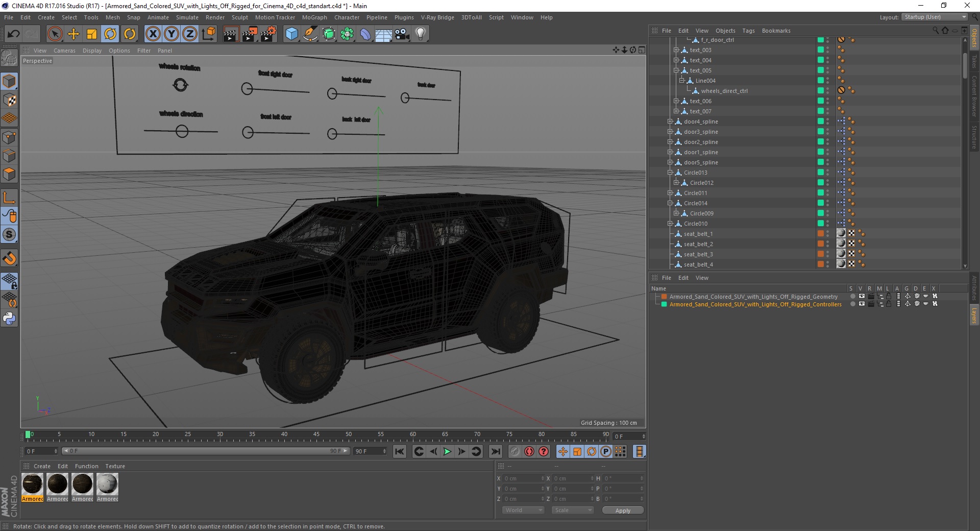Viewport: 980px width, 531px height.
Task: Collapse the Circle013 tree item
Action: (x=670, y=173)
